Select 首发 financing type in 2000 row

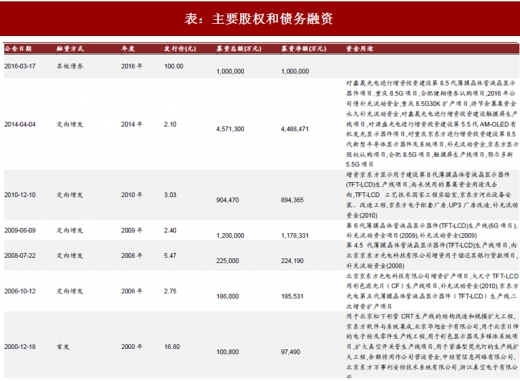point(63,347)
